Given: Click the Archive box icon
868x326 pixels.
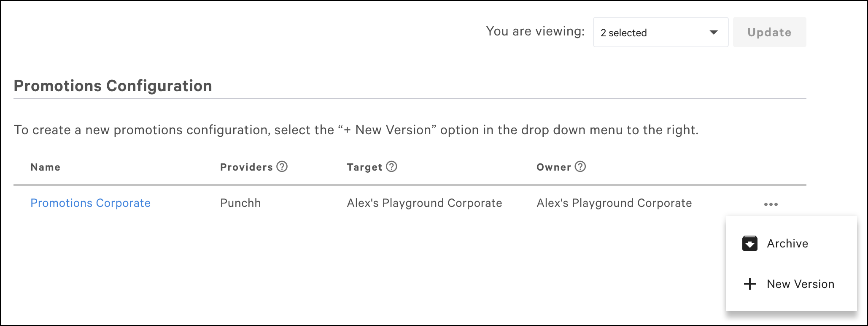Looking at the screenshot, I should click(749, 243).
